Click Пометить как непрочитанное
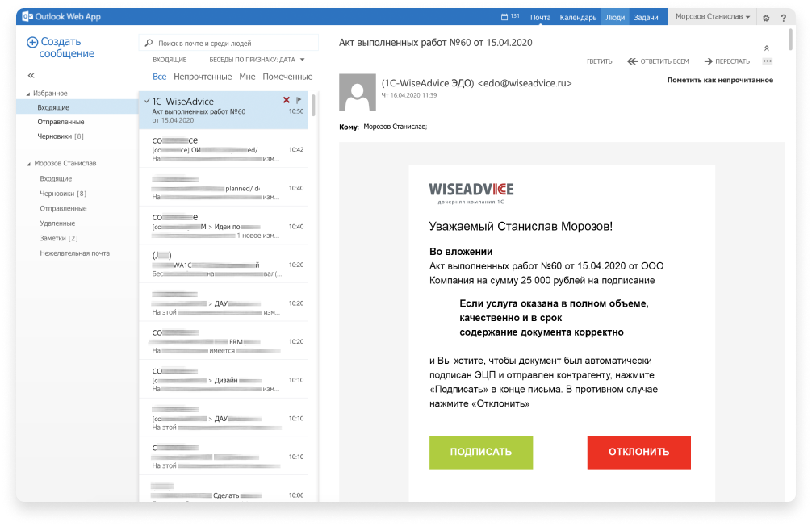This screenshot has height=526, width=812. point(720,80)
